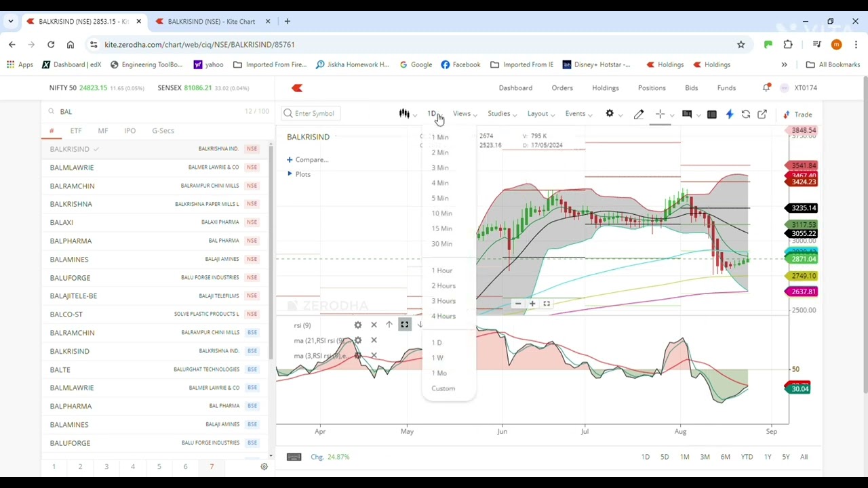Select 1 Min interval
This screenshot has height=488, width=868.
pos(440,137)
